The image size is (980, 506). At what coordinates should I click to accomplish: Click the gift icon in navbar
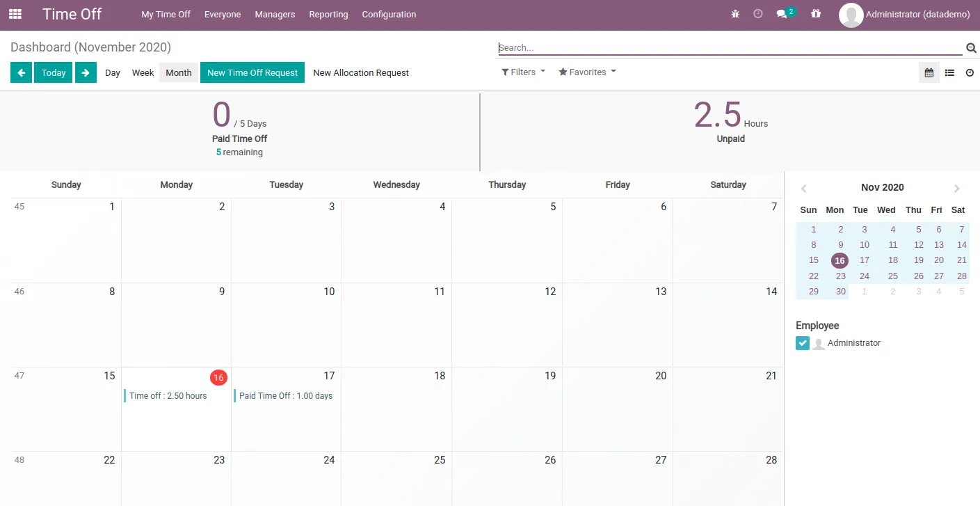(816, 14)
